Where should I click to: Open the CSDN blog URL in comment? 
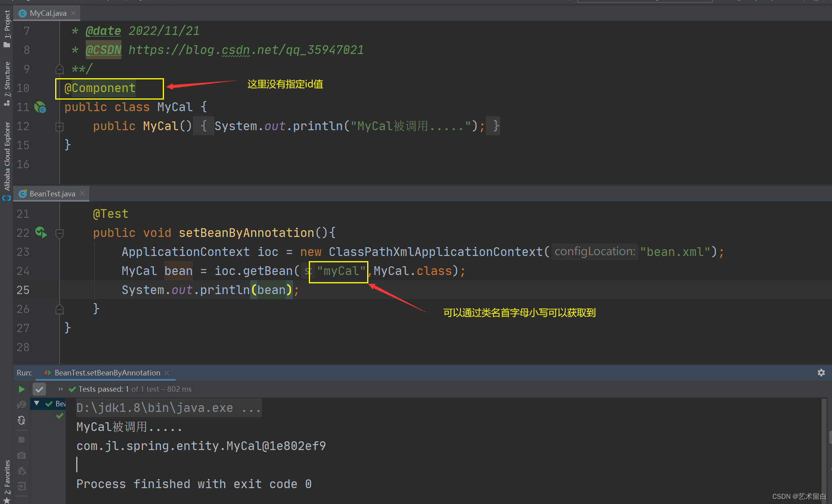246,50
